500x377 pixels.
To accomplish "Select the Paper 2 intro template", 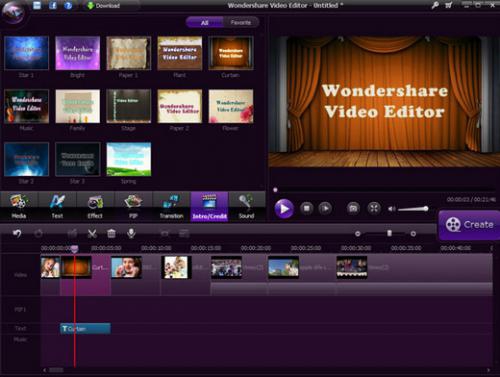I will [180, 106].
